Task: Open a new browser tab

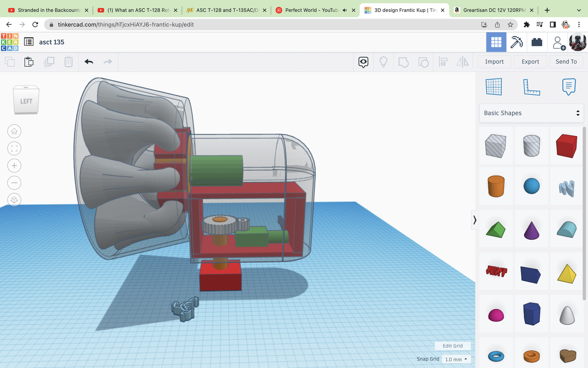Action: [547, 10]
